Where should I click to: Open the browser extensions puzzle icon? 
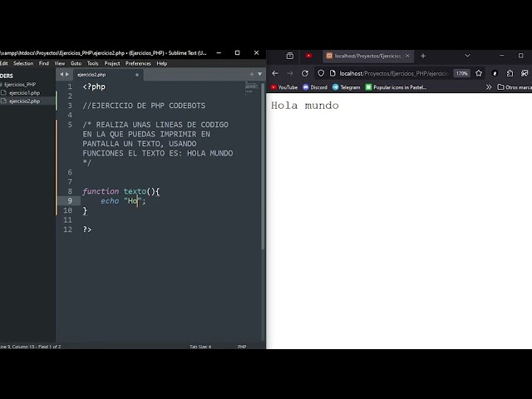(x=510, y=73)
